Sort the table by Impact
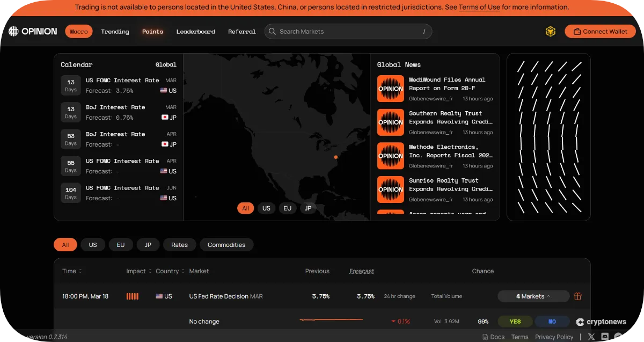This screenshot has width=644, height=342. [x=138, y=271]
